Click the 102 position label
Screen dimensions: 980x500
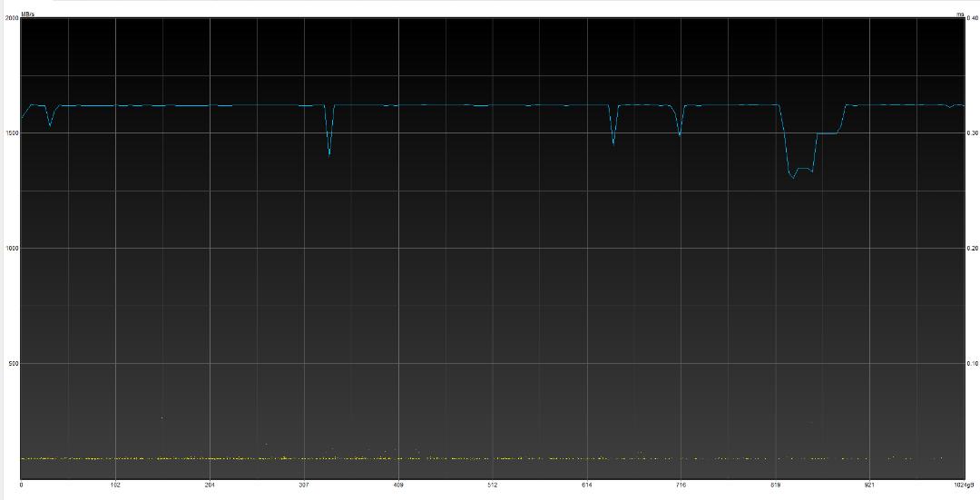(115, 485)
